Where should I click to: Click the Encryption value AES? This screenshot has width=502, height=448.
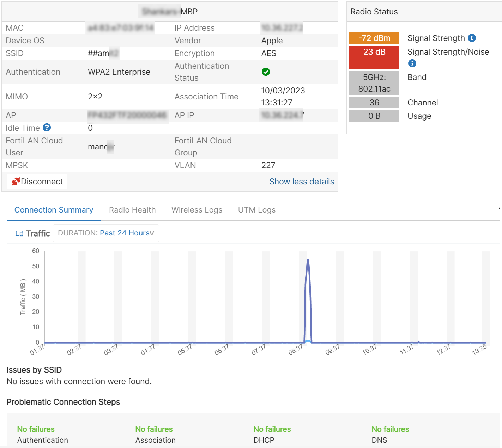[269, 53]
